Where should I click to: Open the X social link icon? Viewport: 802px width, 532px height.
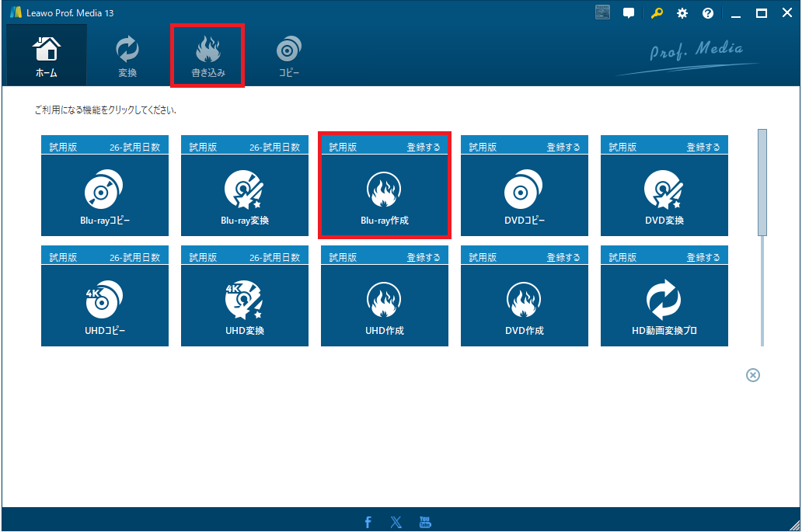(x=396, y=522)
